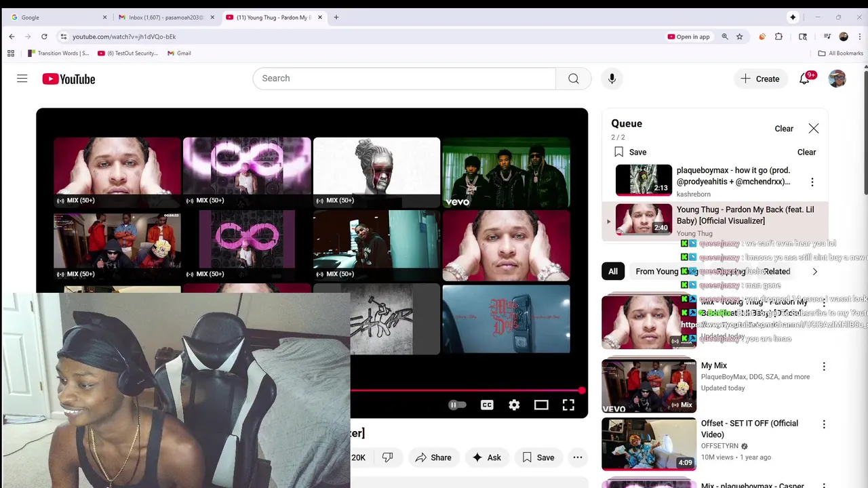Open the All Bookmarks folder
The width and height of the screenshot is (868, 488).
841,53
